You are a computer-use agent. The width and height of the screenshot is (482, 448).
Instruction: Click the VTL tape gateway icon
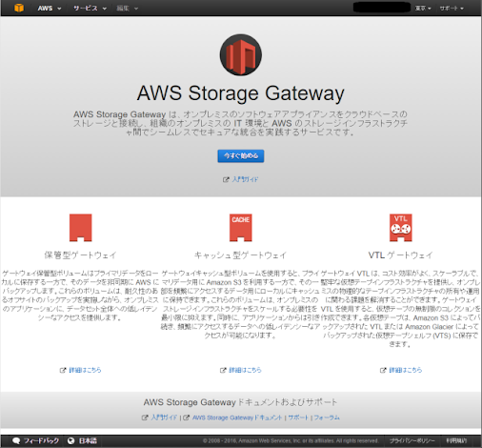pos(401,228)
